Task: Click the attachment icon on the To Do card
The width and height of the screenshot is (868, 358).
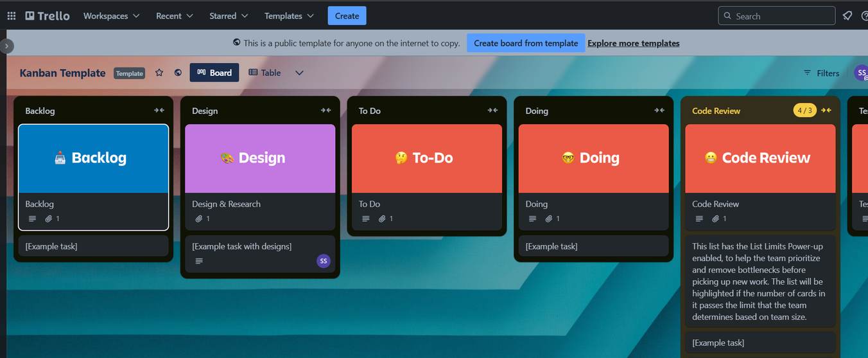Action: click(x=383, y=219)
